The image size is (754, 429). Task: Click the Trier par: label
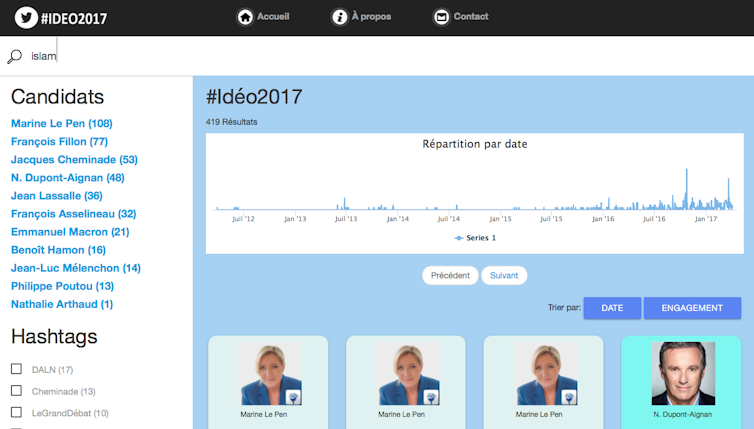point(564,307)
